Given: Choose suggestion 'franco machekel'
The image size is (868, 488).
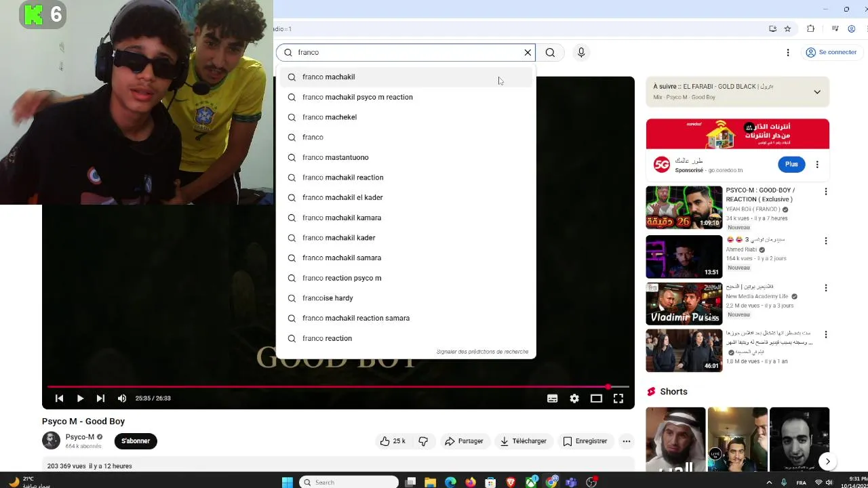Looking at the screenshot, I should (406, 117).
